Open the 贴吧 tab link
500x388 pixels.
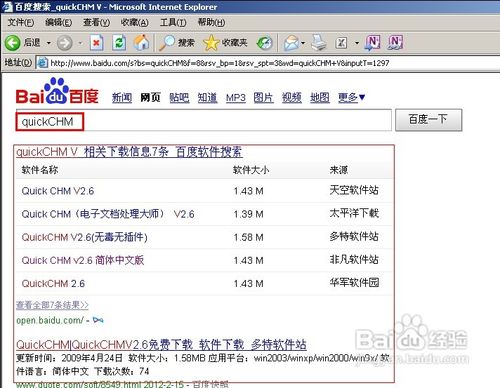[179, 98]
